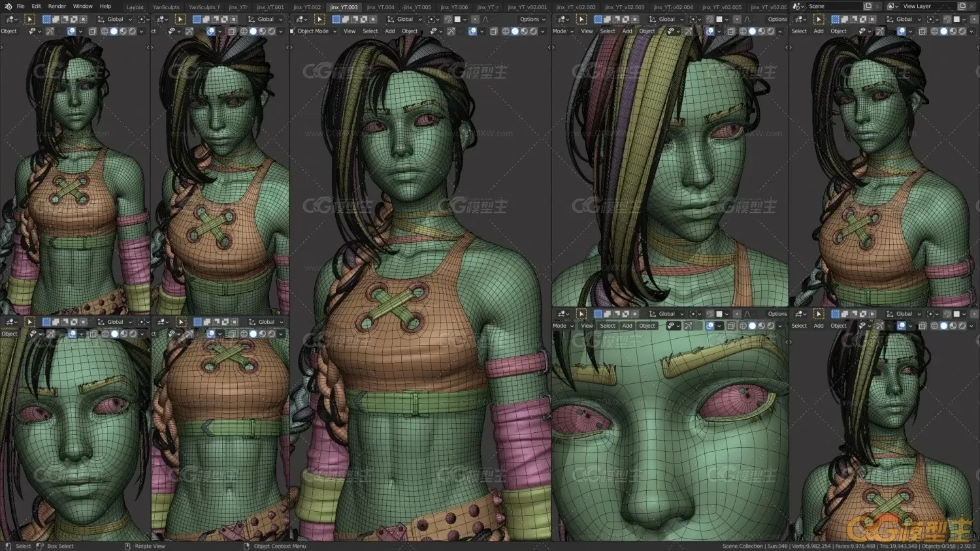This screenshot has height=551, width=980.
Task: Click the Blender logo icon
Action: click(x=8, y=6)
